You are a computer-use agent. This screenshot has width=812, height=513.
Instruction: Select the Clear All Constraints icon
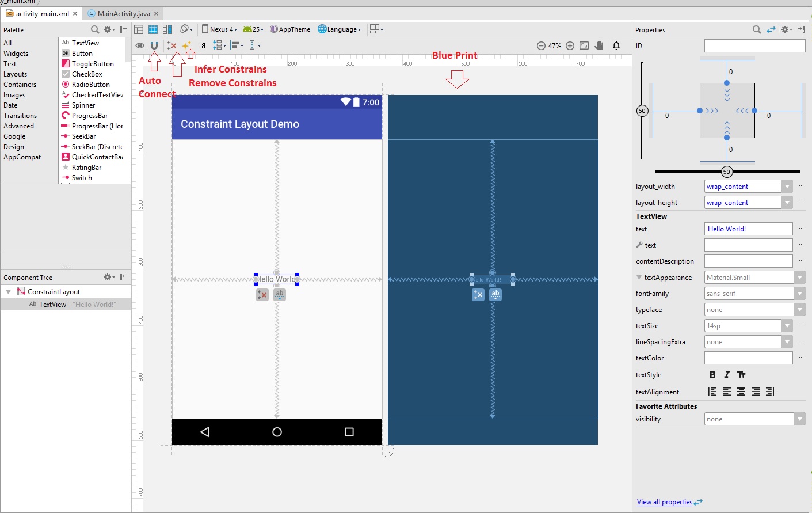(171, 45)
